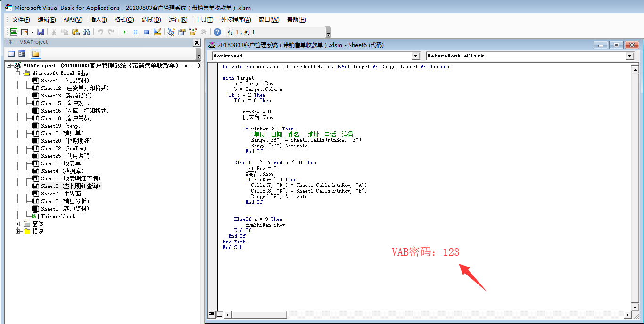Run the macro with green play icon
Screen dimensions: 644x324
[124, 32]
